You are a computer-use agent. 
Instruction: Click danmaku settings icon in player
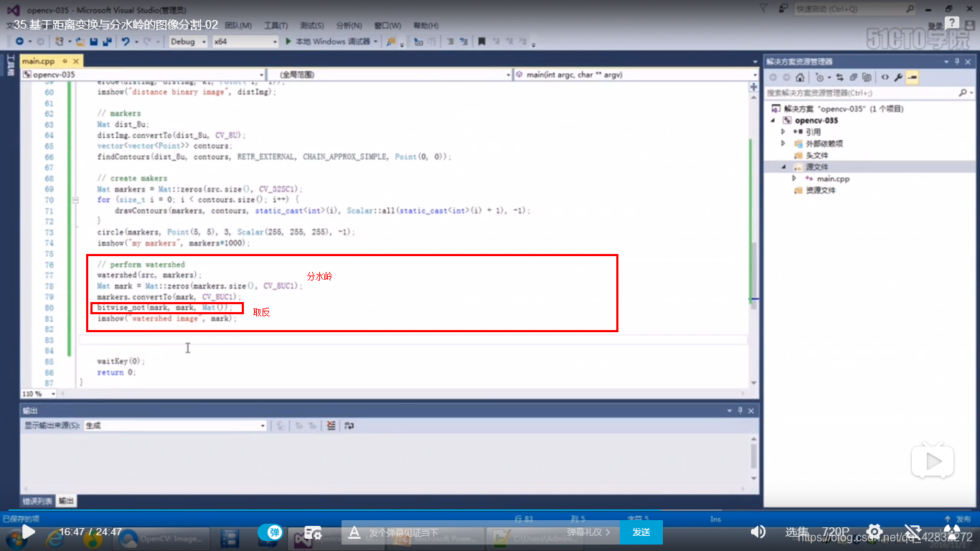tap(312, 532)
